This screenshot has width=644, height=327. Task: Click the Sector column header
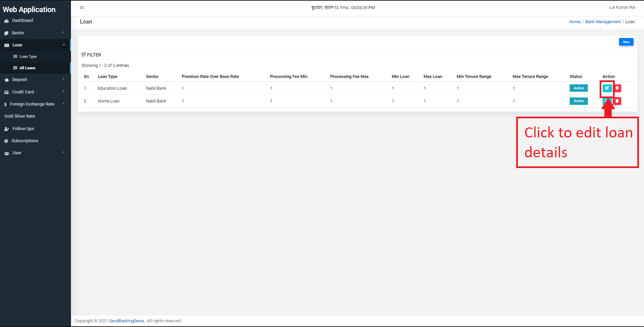coord(152,77)
